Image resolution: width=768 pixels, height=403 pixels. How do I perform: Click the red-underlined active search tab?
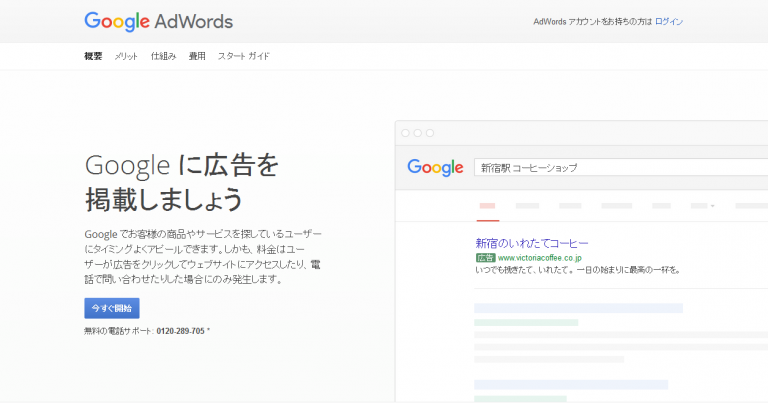[488, 211]
